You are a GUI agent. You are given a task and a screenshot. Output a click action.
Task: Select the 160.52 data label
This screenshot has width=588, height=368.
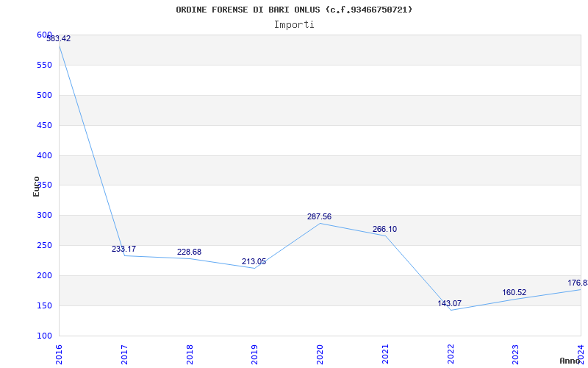pyautogui.click(x=514, y=292)
